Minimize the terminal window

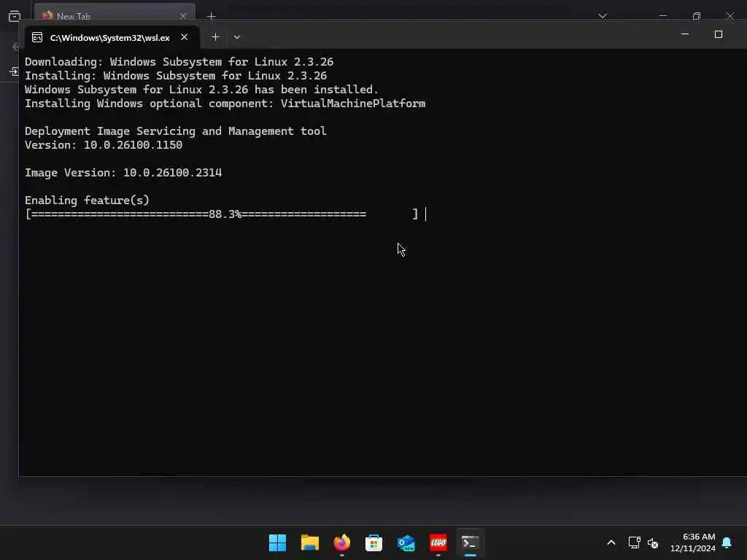685,34
